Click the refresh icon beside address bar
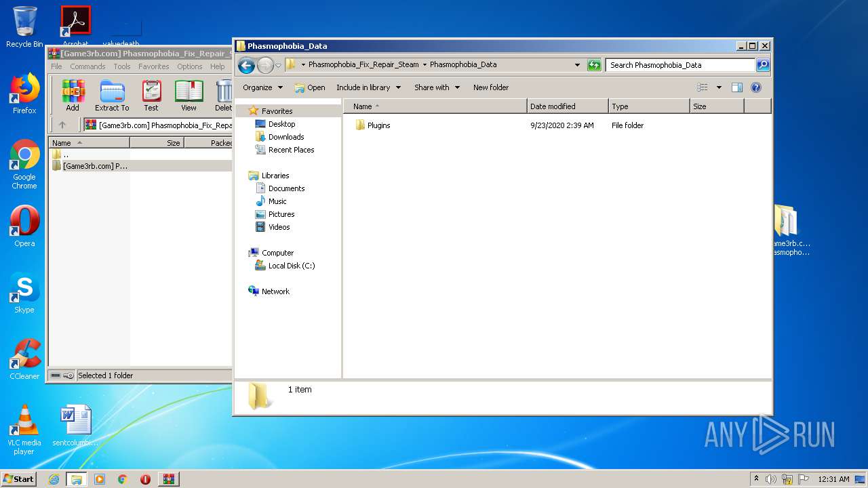The height and width of the screenshot is (488, 868). coord(594,65)
